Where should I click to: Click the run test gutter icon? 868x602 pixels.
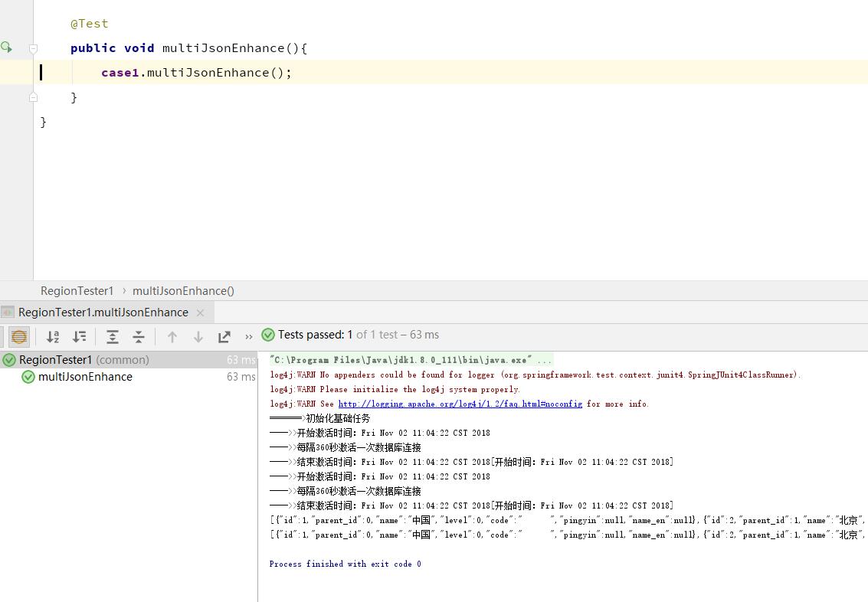(x=7, y=47)
